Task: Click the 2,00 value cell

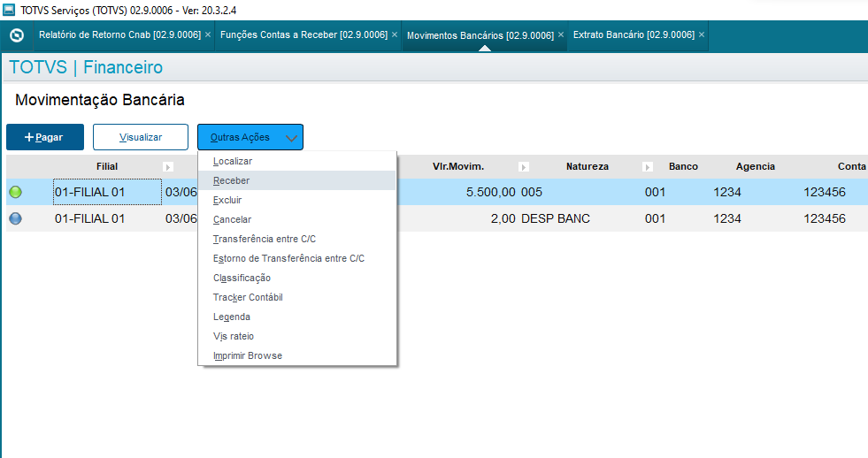Action: [x=503, y=218]
